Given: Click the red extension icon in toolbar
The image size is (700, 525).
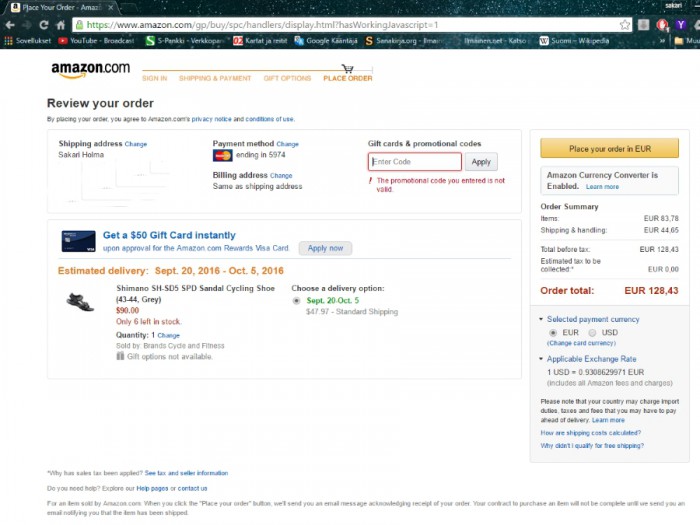Looking at the screenshot, I should click(662, 25).
